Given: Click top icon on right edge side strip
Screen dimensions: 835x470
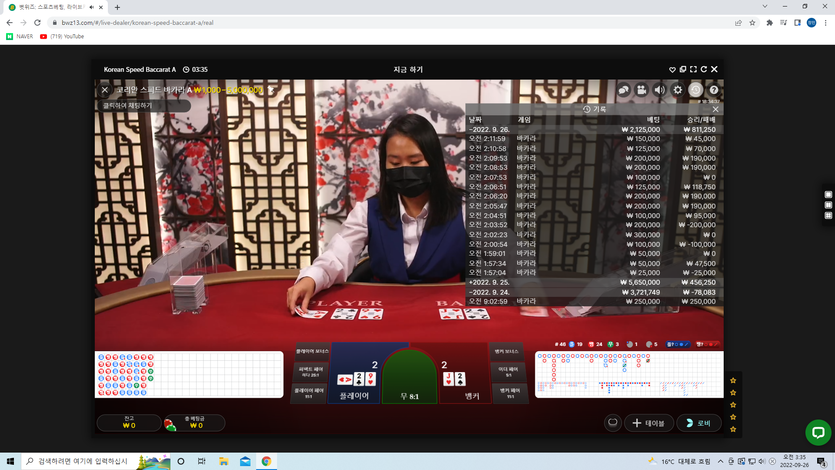Looking at the screenshot, I should pos(828,195).
